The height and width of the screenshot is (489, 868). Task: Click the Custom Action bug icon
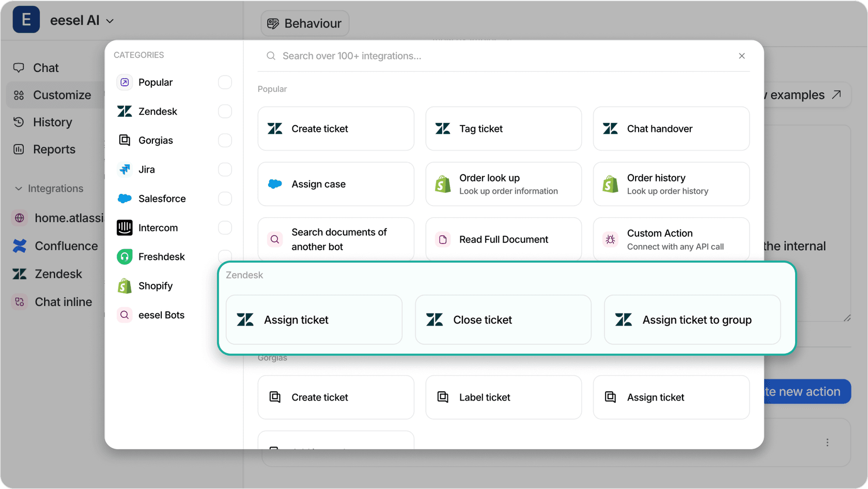click(610, 239)
